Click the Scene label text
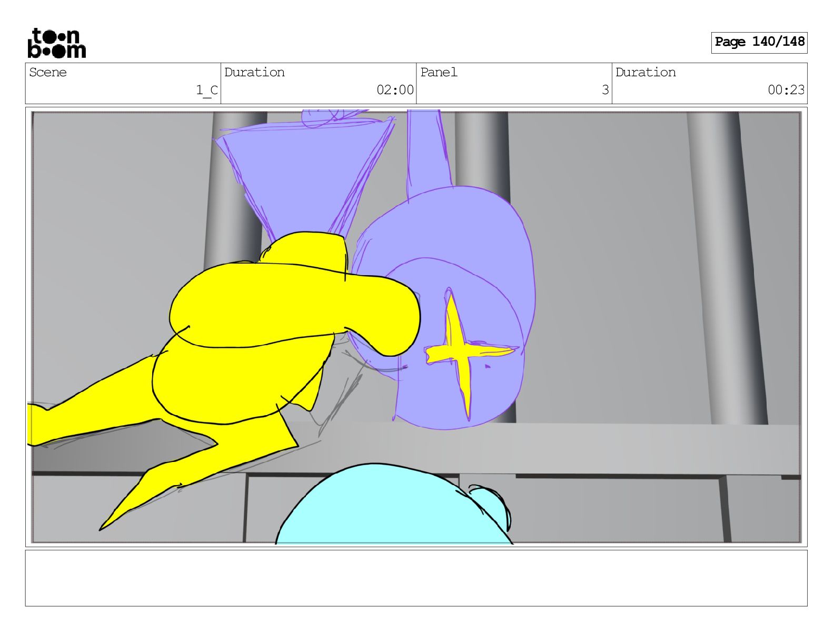The image size is (834, 644). 48,73
